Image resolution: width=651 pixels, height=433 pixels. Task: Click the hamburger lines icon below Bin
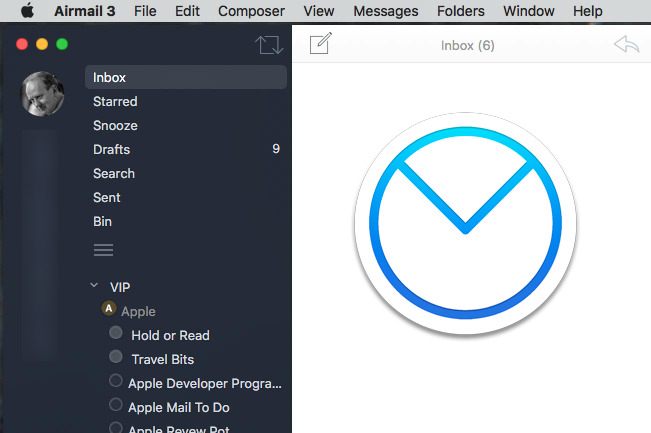tap(103, 250)
